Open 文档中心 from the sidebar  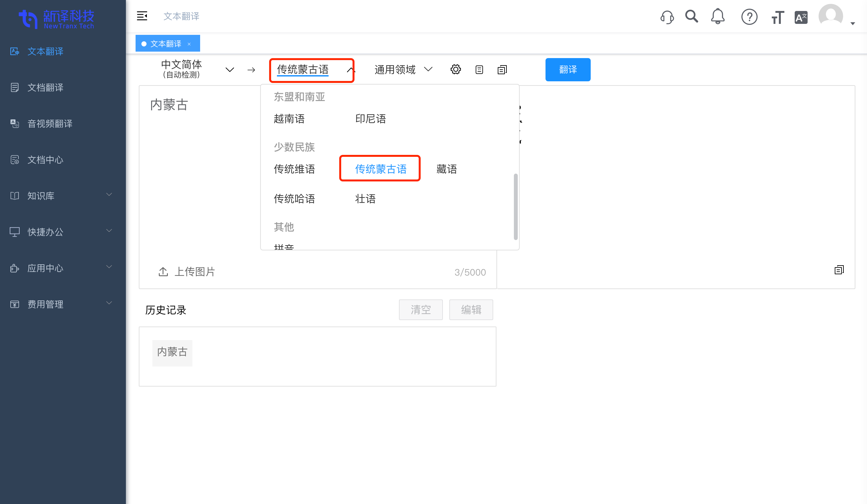point(45,160)
